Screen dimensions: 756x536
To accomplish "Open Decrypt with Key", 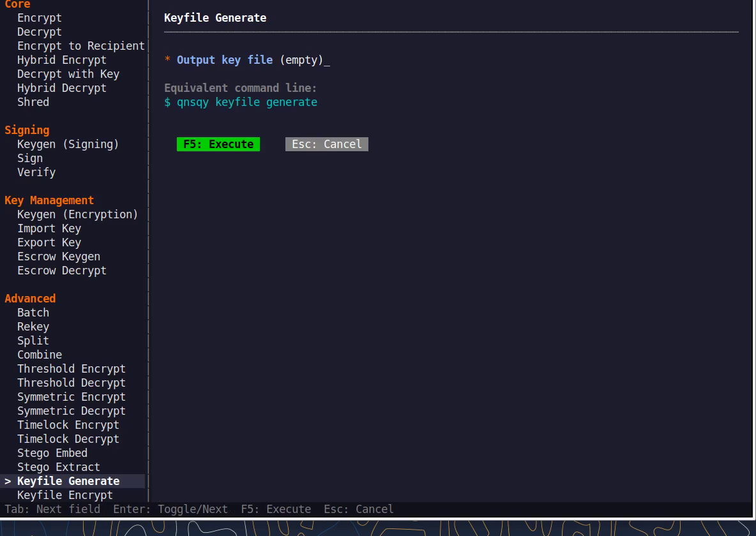I will [68, 74].
